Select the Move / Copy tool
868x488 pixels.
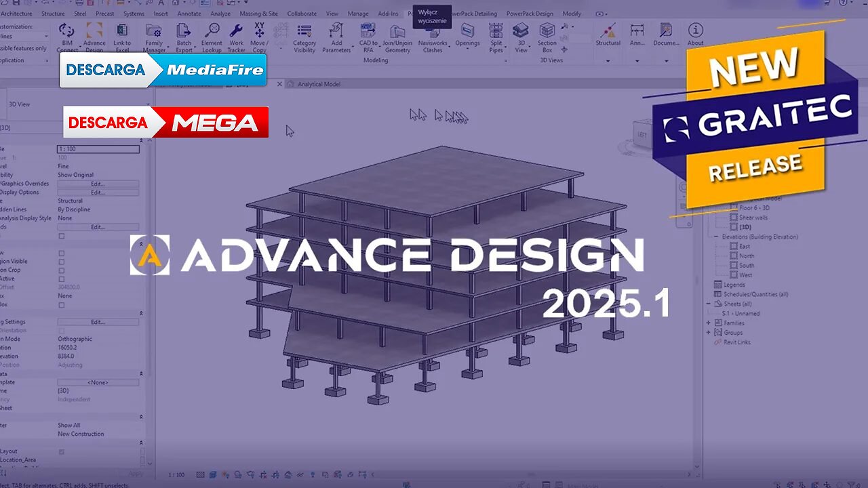click(259, 37)
